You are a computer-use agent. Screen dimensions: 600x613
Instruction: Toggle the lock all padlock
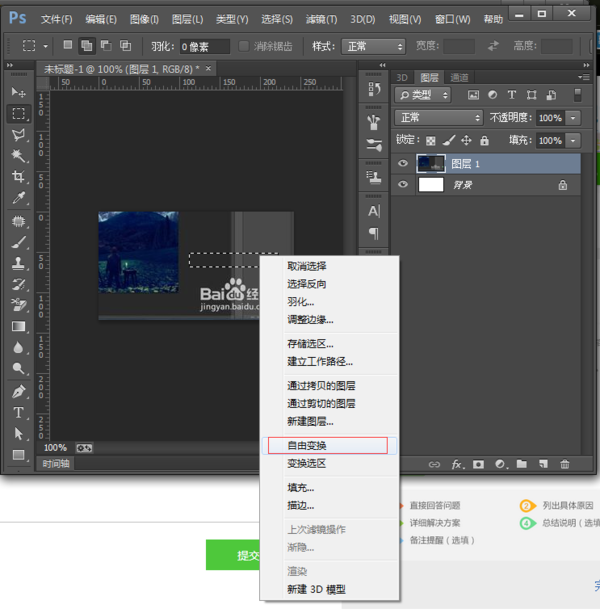484,140
